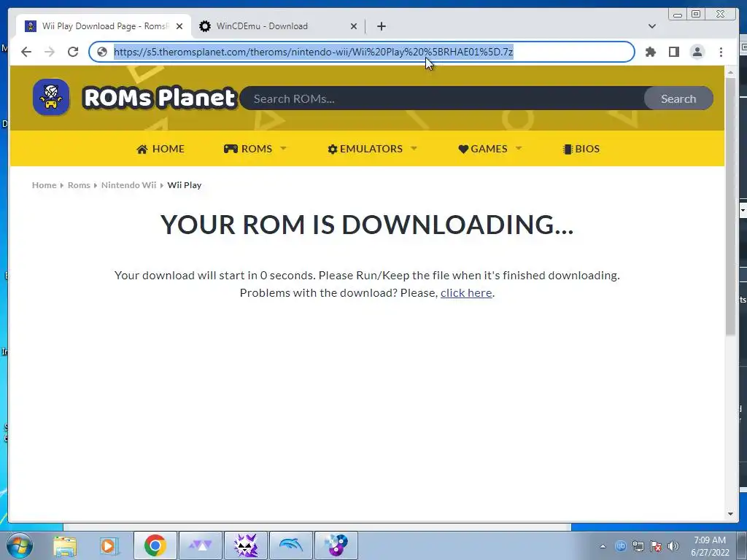Reload the current page

[x=73, y=52]
